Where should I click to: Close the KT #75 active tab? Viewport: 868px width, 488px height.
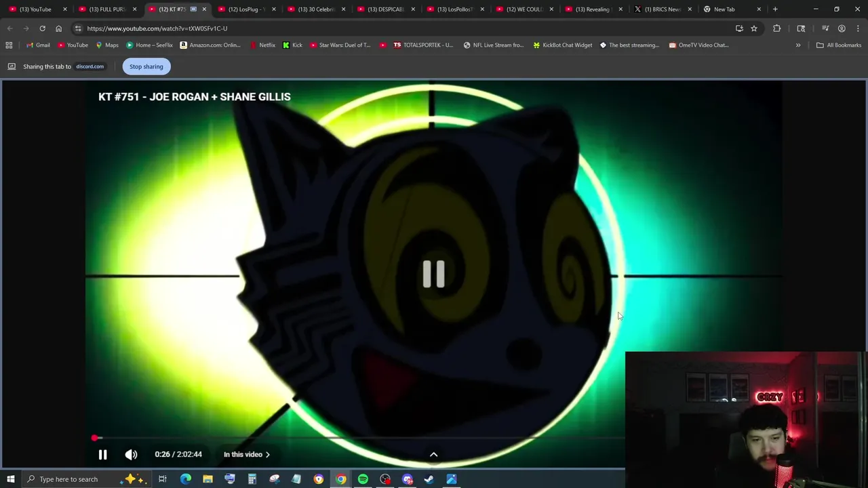click(204, 9)
